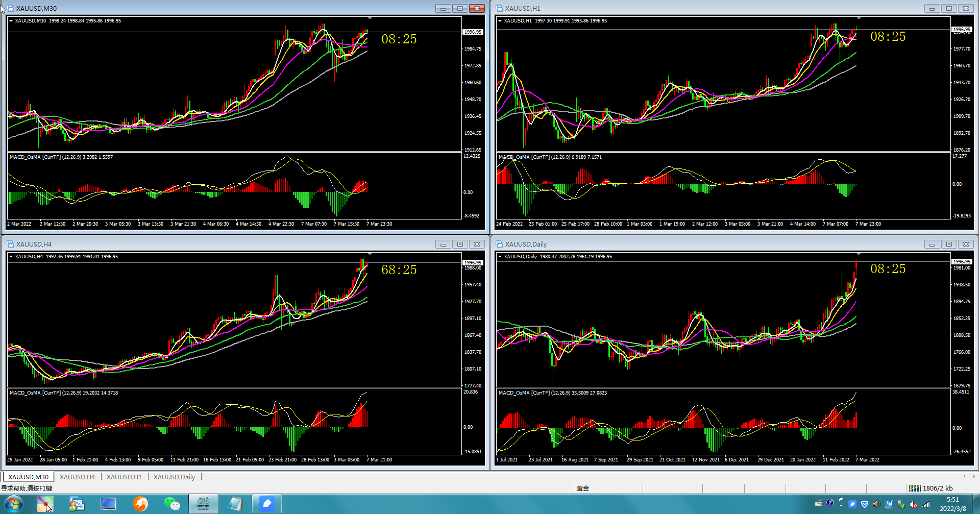The image size is (980, 514).
Task: Click the chart shift marker in Daily chart
Action: point(859,254)
